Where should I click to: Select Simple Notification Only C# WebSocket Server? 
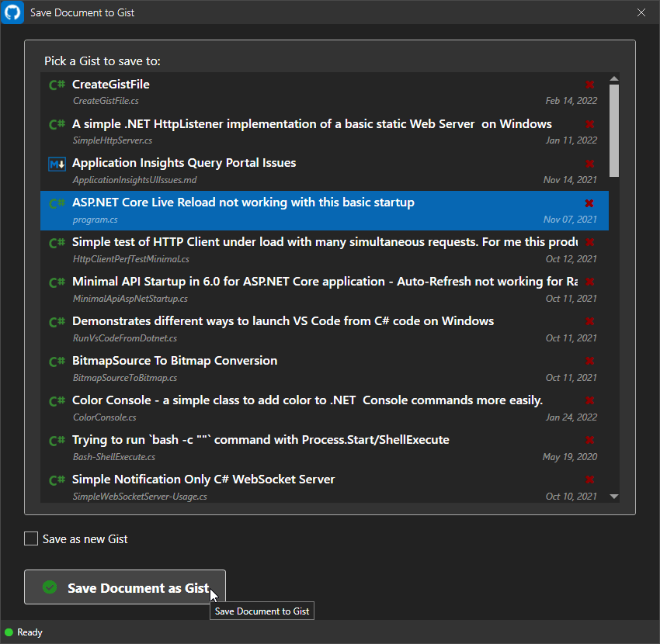coord(203,479)
